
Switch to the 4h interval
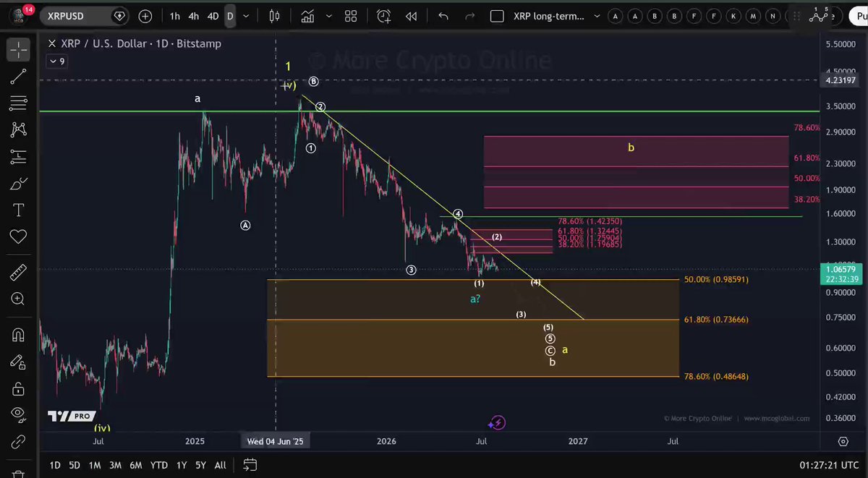[194, 16]
